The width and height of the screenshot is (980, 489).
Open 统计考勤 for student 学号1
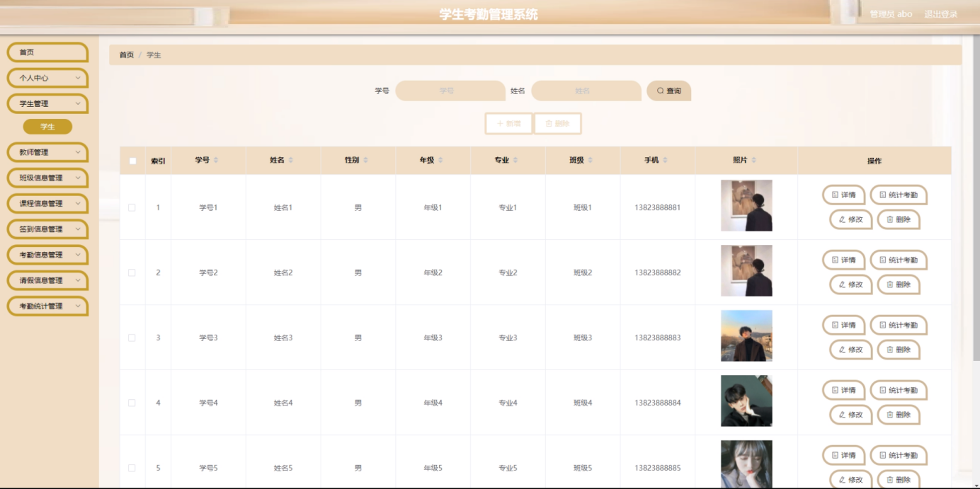click(x=898, y=195)
